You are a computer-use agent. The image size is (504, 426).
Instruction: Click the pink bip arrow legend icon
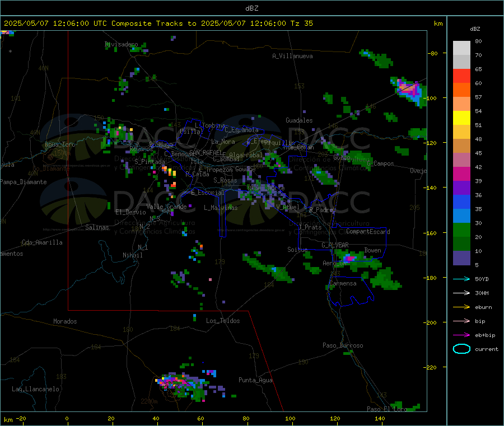click(461, 321)
